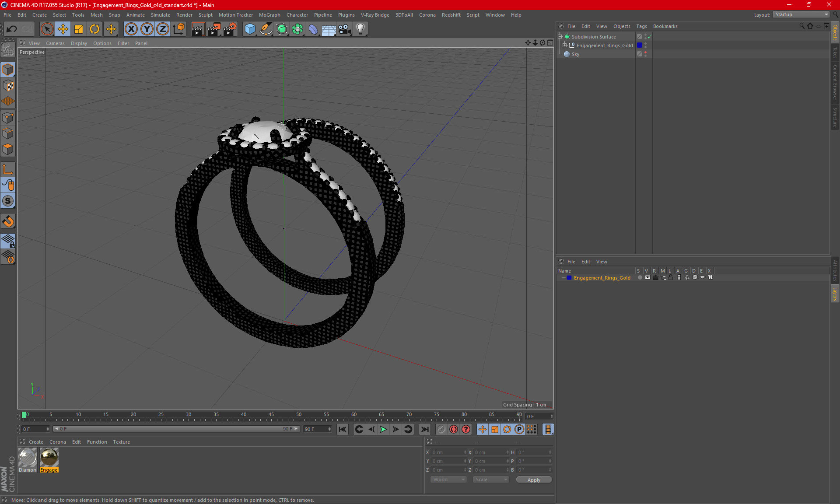Open the Scale mode dropdown
Image resolution: width=840 pixels, height=504 pixels.
(491, 479)
